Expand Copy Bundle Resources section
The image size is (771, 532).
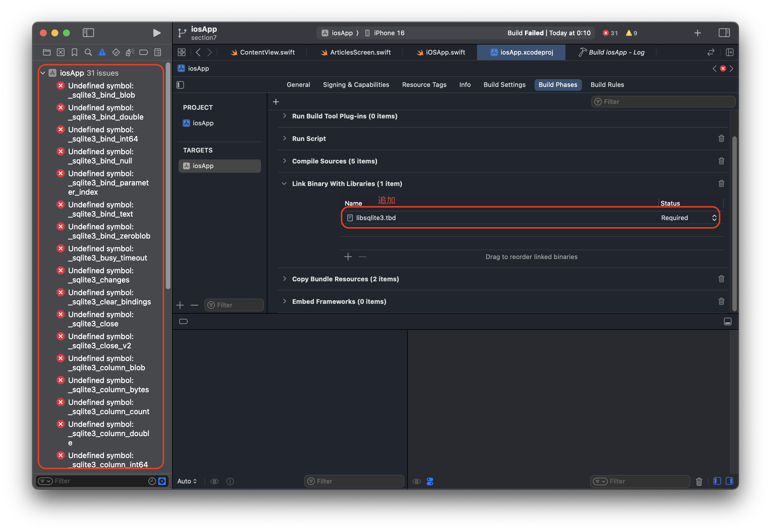(284, 279)
